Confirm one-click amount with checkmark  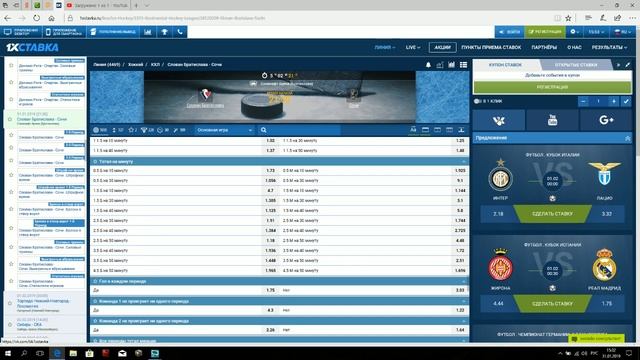pos(626,101)
